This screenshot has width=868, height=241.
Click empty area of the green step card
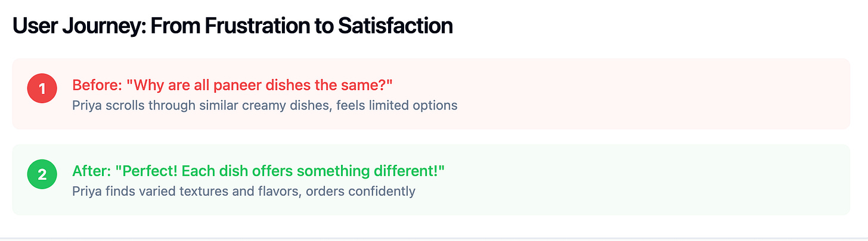point(656,180)
